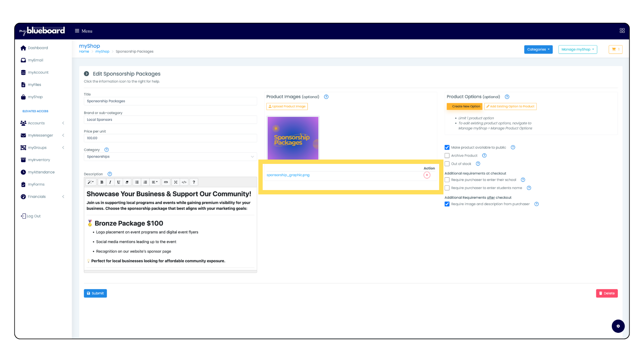Click Create New Option button

click(x=464, y=106)
